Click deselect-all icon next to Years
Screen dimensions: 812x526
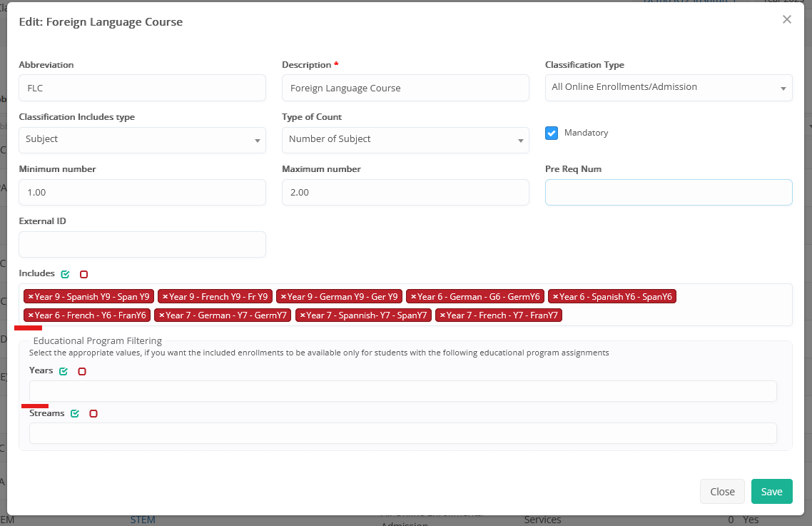[82, 371]
